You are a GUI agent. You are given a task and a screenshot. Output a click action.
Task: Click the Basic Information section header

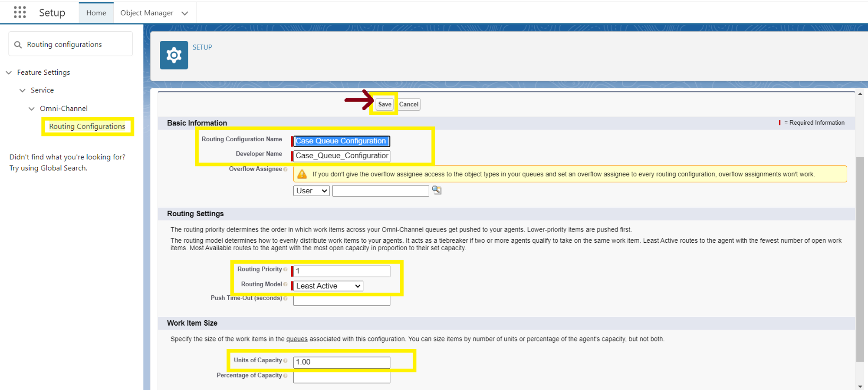tap(197, 123)
